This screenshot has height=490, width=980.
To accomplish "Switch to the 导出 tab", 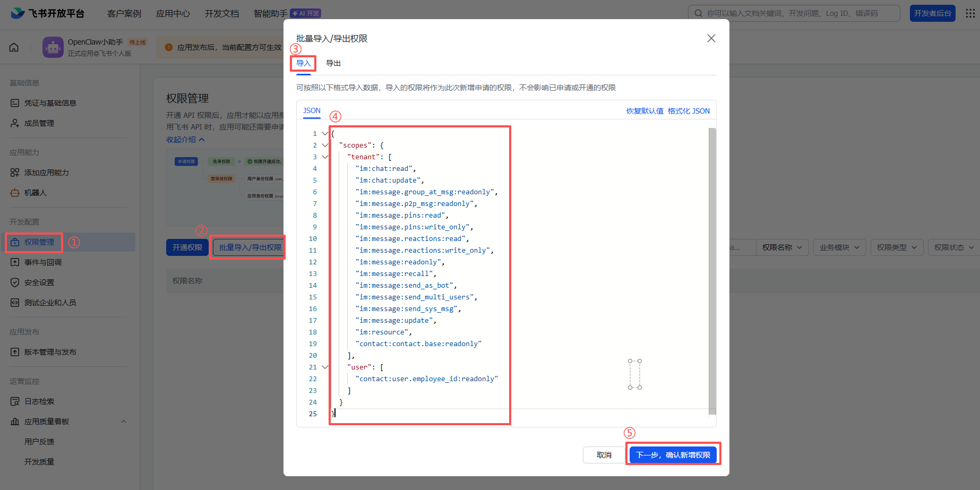I will coord(333,63).
